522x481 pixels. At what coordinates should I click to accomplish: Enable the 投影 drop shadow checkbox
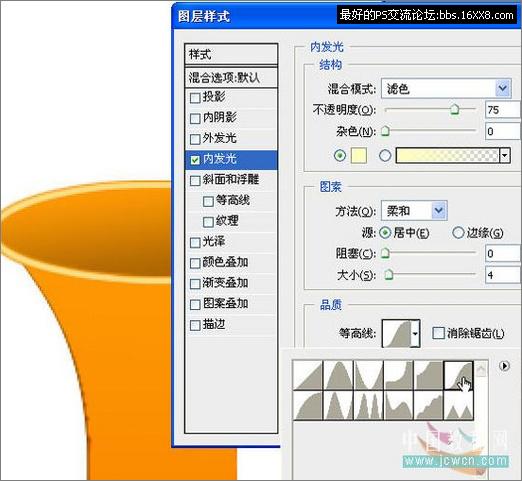pyautogui.click(x=195, y=98)
